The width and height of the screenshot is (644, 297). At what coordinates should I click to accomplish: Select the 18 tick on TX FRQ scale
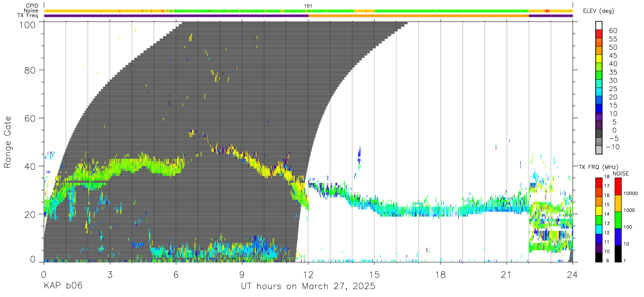[607, 178]
